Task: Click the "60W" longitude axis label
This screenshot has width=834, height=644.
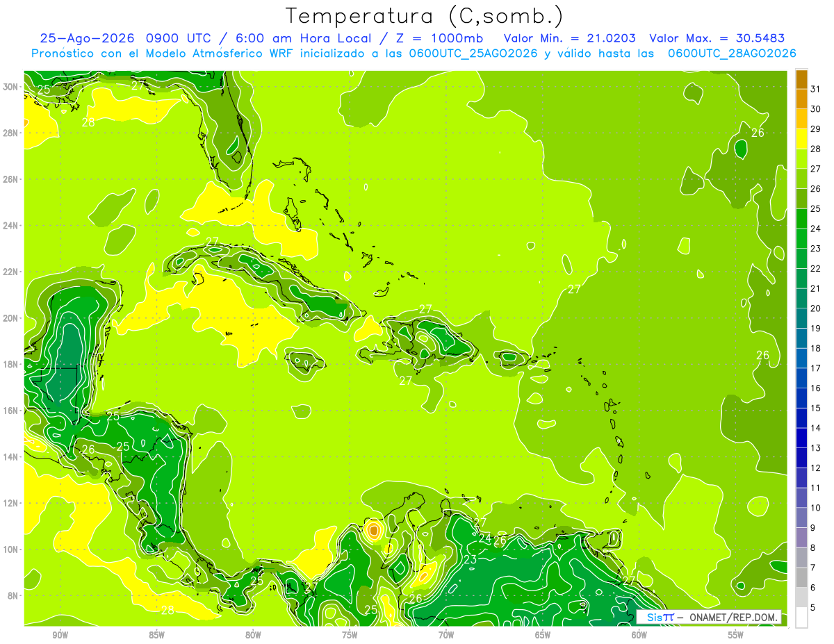Action: click(x=639, y=634)
